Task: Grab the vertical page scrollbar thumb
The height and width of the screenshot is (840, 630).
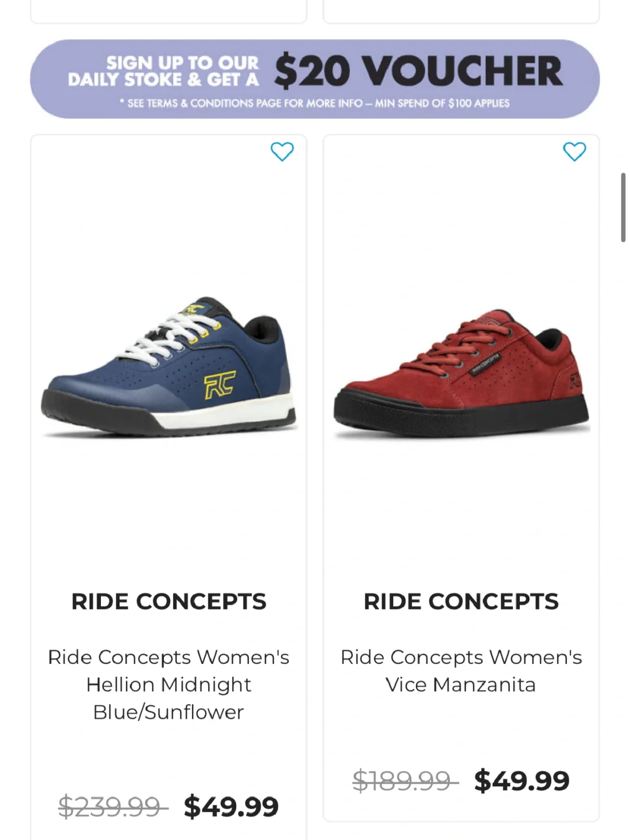Action: coord(623,207)
